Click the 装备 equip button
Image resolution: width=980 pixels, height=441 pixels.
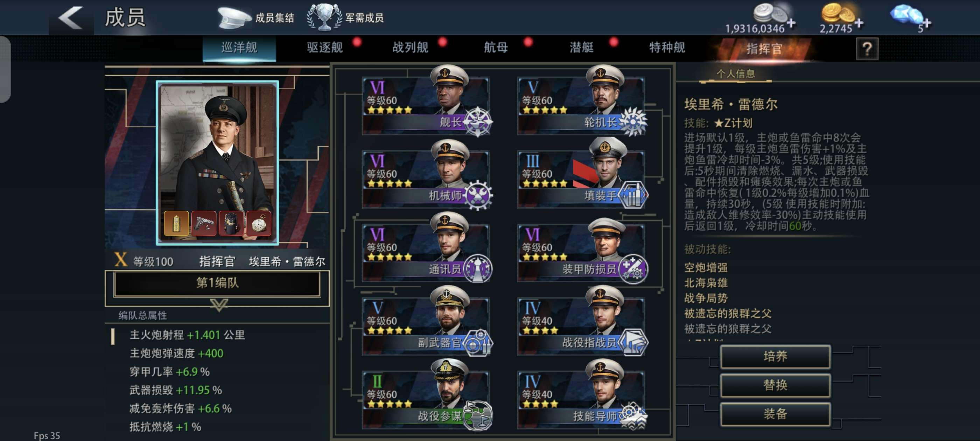(775, 414)
